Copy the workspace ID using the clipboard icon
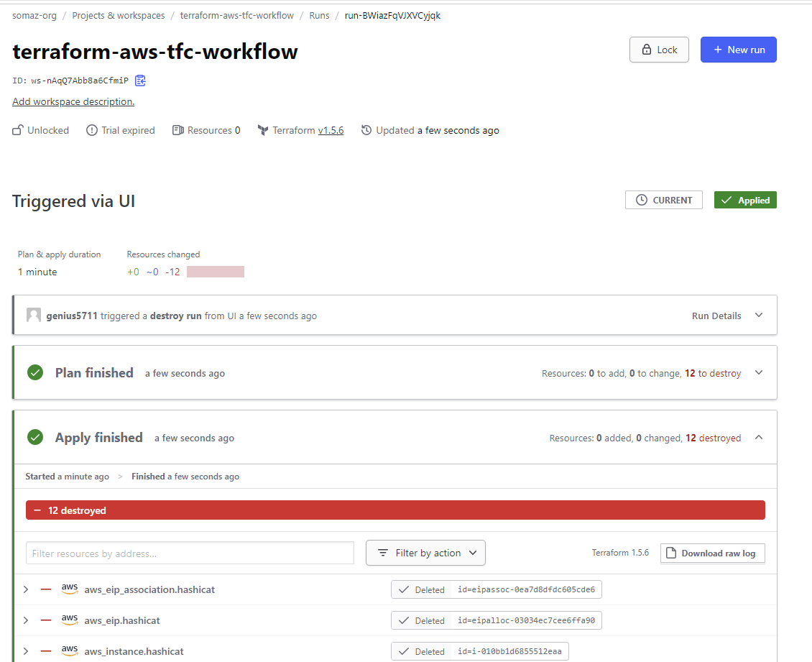The height and width of the screenshot is (662, 812). 140,81
